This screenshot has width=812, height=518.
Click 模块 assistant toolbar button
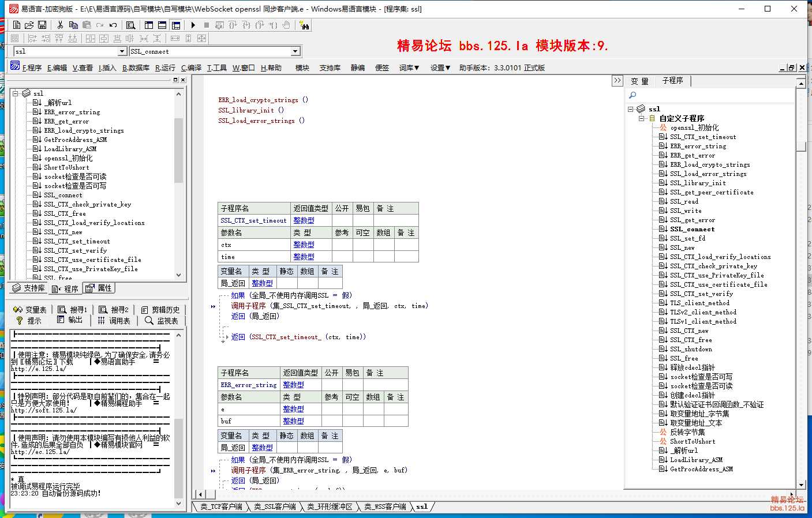click(x=302, y=67)
